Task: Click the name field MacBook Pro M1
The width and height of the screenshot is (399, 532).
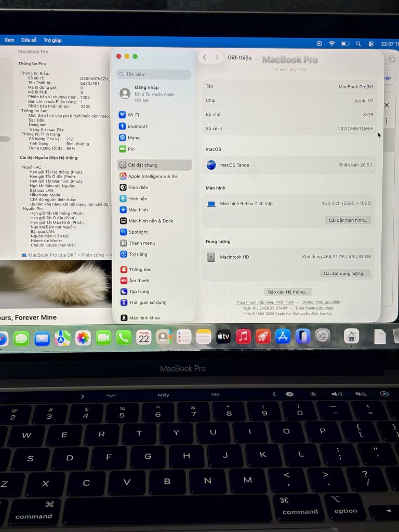Action: pos(356,87)
